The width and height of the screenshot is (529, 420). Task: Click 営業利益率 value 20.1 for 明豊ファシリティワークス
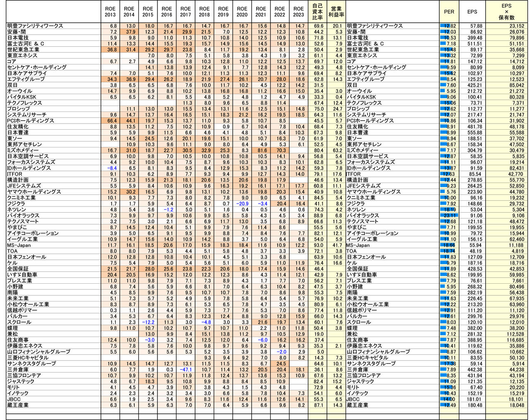pyautogui.click(x=337, y=26)
